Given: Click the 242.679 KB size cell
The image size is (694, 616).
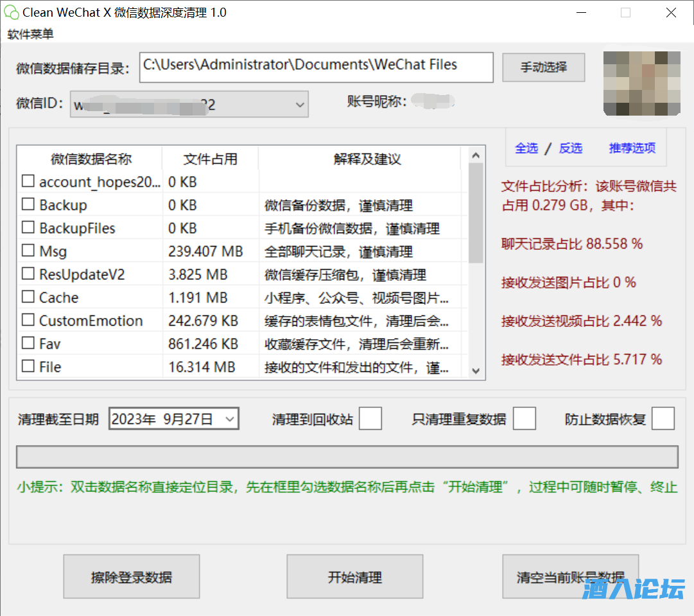Looking at the screenshot, I should (x=203, y=321).
